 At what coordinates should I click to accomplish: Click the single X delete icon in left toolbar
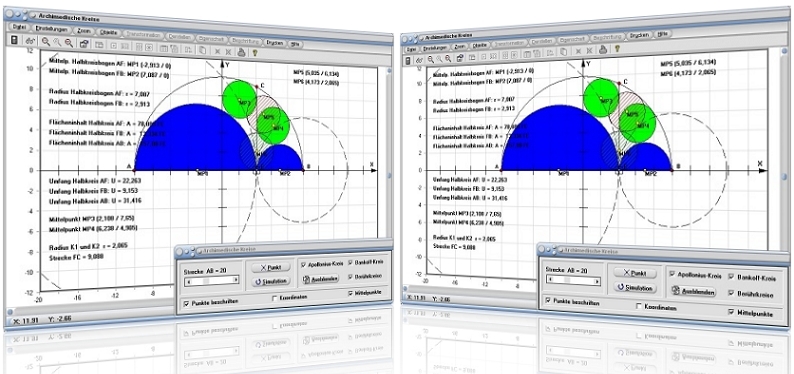[217, 51]
